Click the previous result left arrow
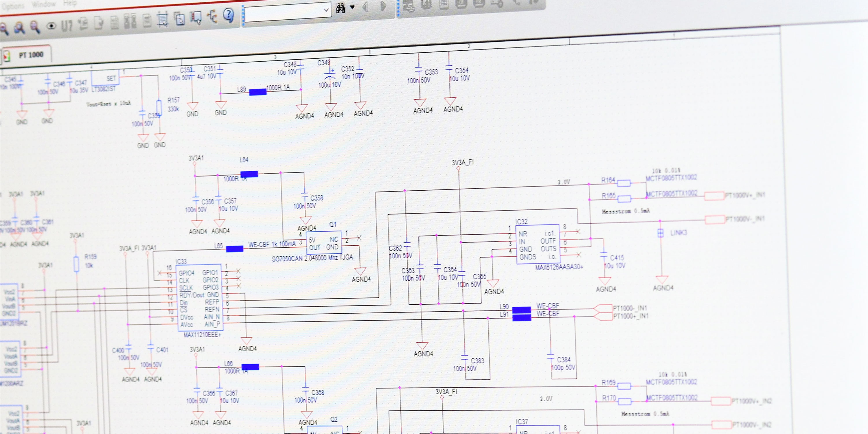The width and height of the screenshot is (868, 434). [x=365, y=6]
